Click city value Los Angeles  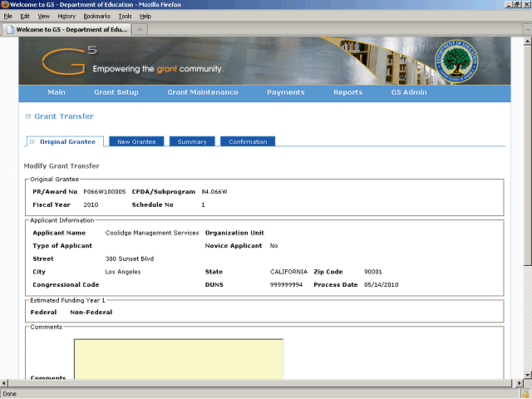click(x=123, y=272)
